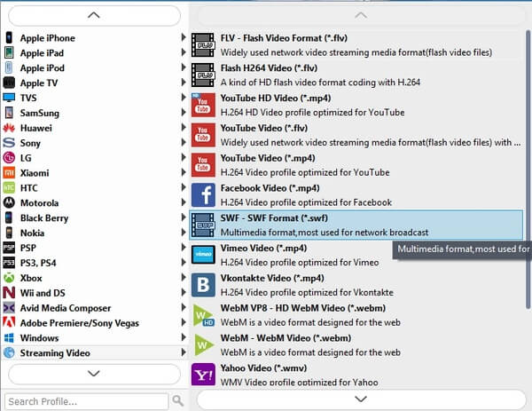Click format list down chevron button
This screenshot has height=411, width=532.
pyautogui.click(x=361, y=399)
